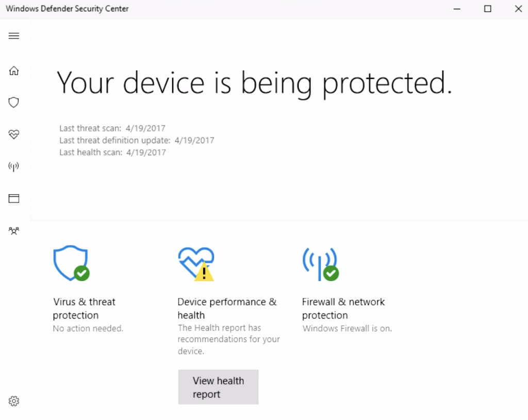Click the "Windows Firewall is on." status text
Viewport: 528px width, 420px height.
[x=347, y=328]
